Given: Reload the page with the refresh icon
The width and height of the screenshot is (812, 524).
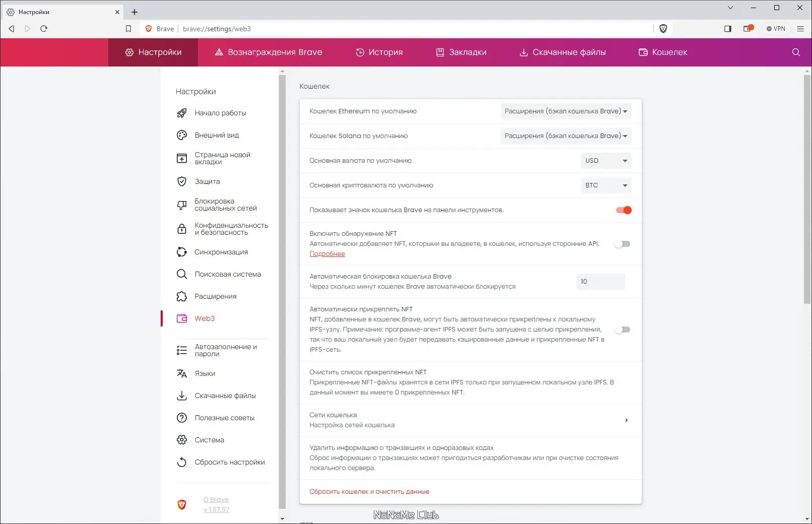Looking at the screenshot, I should pyautogui.click(x=44, y=29).
